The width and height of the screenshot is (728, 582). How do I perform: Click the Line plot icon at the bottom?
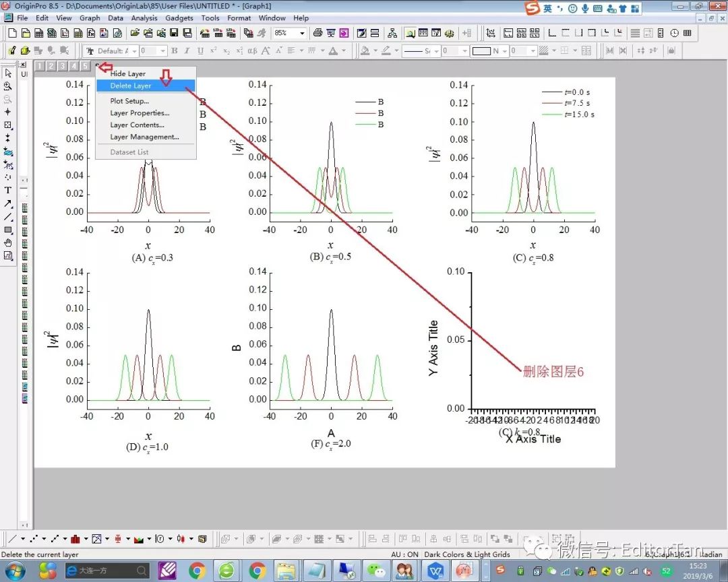(x=12, y=539)
